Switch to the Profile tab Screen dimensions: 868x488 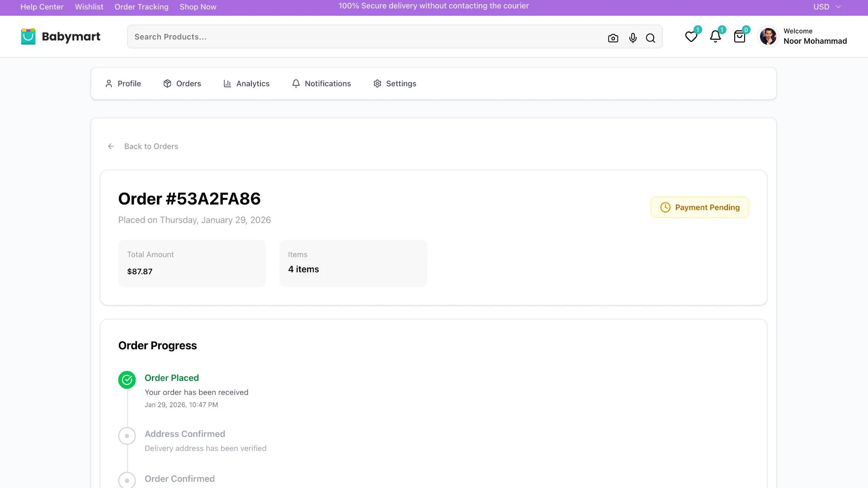(x=123, y=84)
